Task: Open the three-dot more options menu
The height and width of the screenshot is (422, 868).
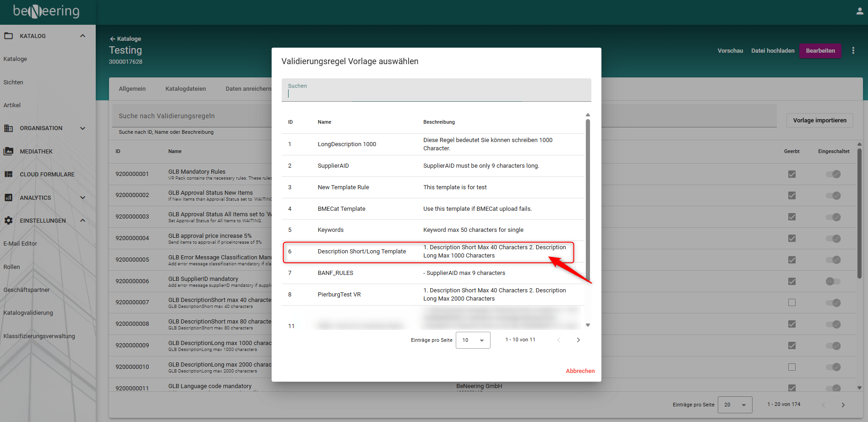Action: pos(853,51)
